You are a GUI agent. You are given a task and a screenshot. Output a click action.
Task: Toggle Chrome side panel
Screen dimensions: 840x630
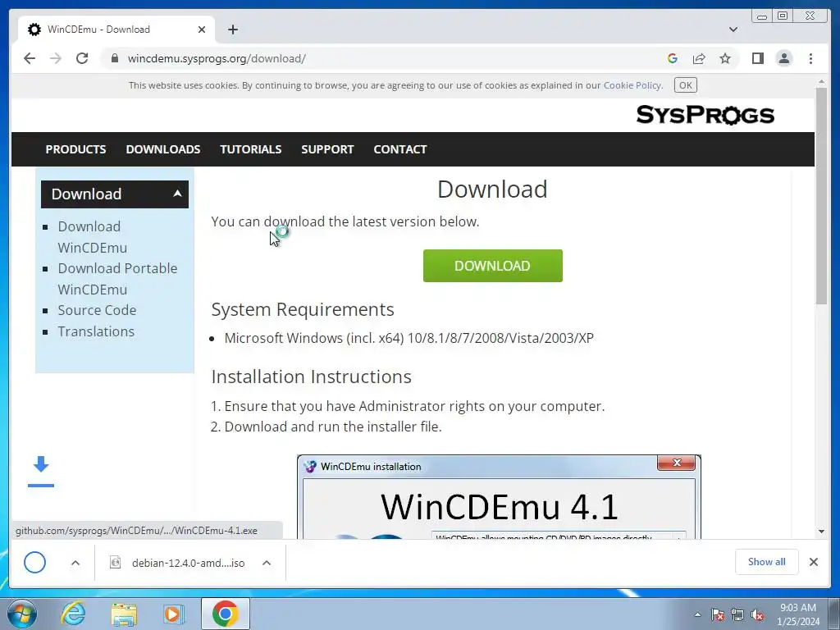coord(757,58)
